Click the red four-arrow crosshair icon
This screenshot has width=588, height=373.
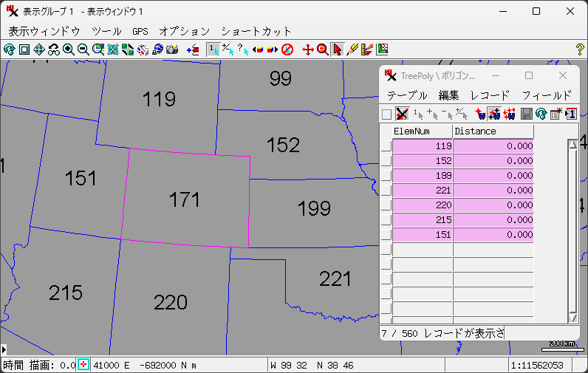click(308, 49)
